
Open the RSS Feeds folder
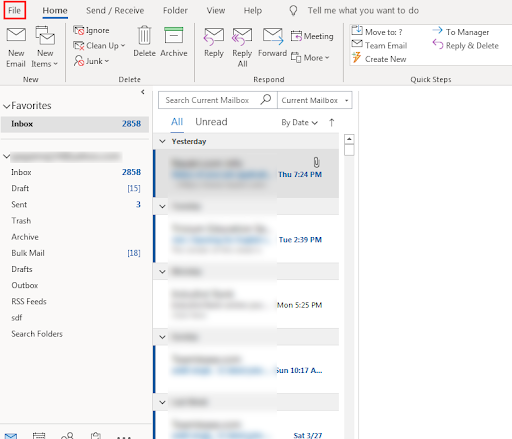(75, 302)
